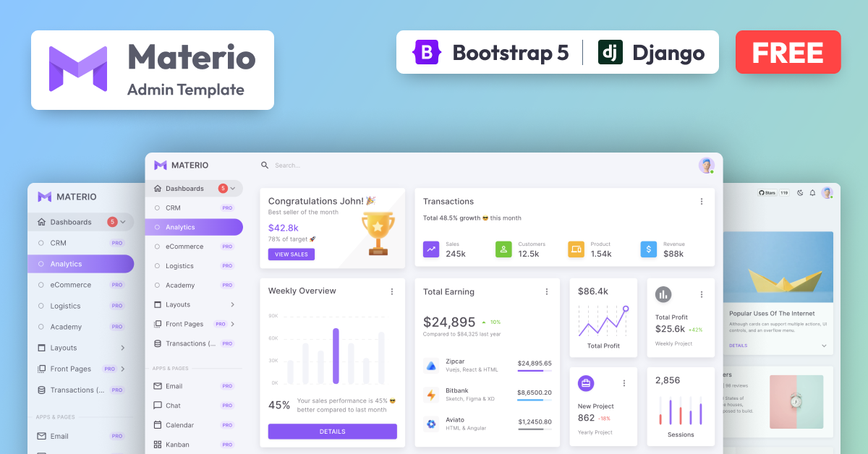Screen dimensions: 868x454
Task: Click the orange Product icon
Action: [576, 249]
